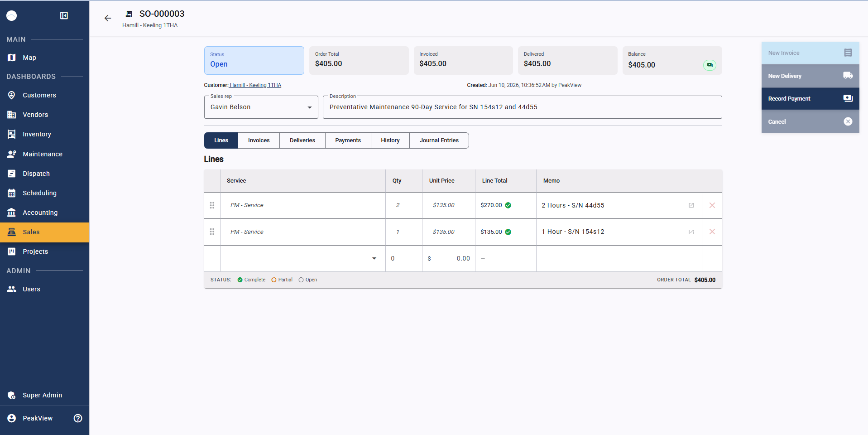Open the Sales dashboard
The width and height of the screenshot is (868, 435).
(44, 232)
